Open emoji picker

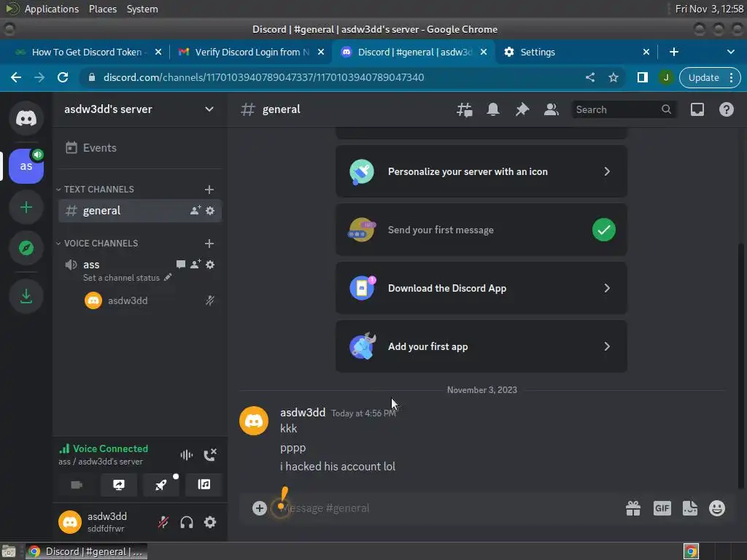[x=717, y=508]
